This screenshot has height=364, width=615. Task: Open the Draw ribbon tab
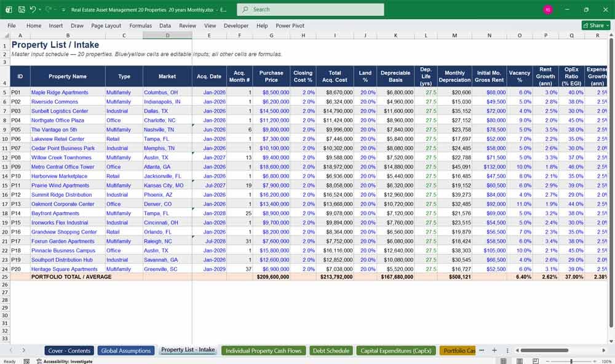click(77, 25)
